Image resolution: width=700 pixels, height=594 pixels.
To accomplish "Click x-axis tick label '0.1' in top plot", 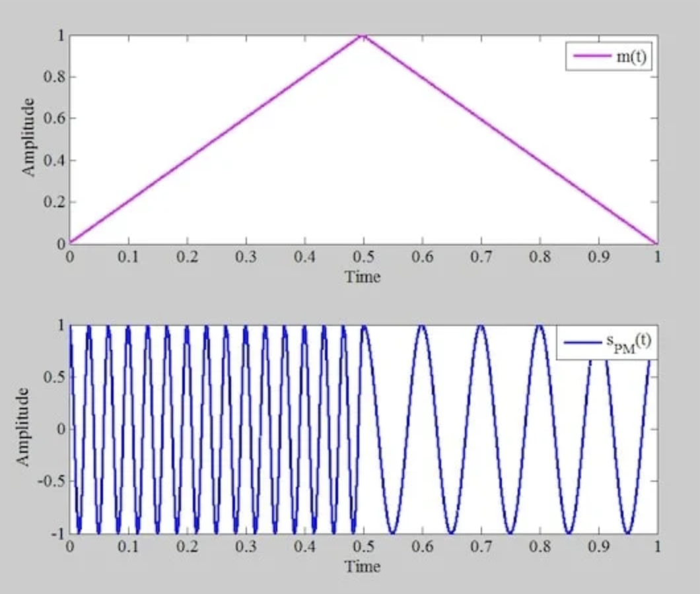I will click(128, 257).
